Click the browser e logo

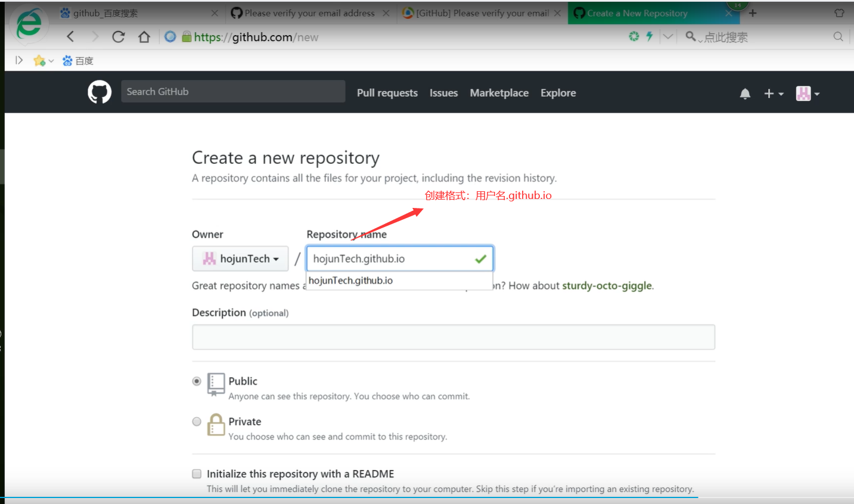tap(28, 25)
